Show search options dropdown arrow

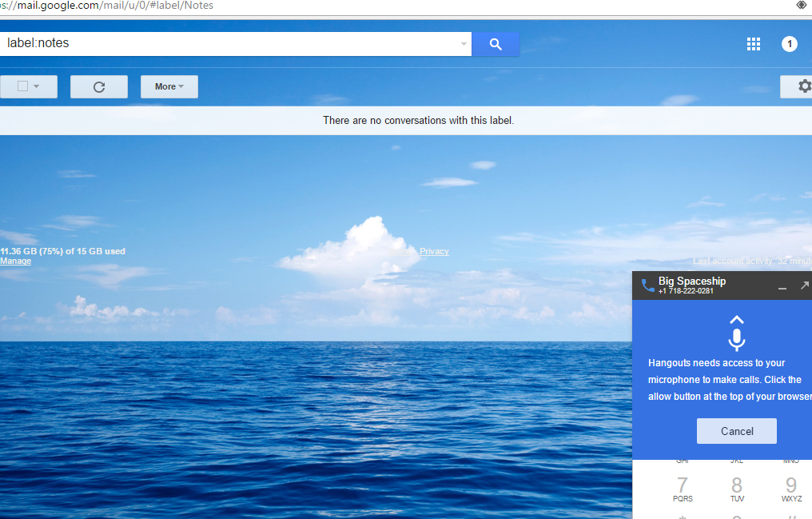coord(464,44)
